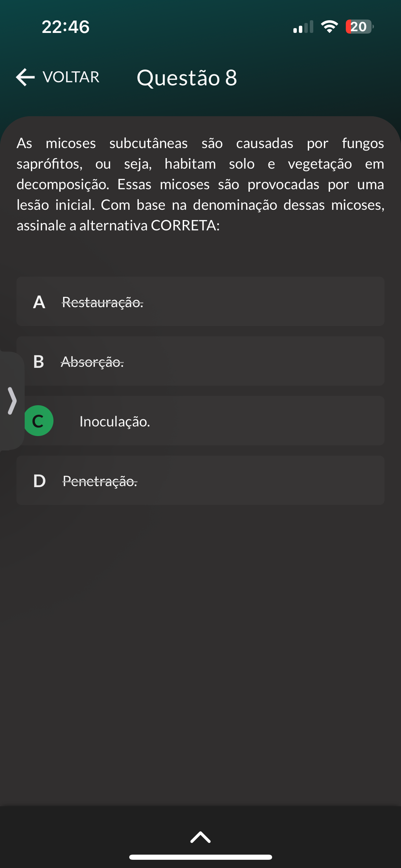
Task: Click the question statement about micoses subcutâneas
Action: (200, 184)
